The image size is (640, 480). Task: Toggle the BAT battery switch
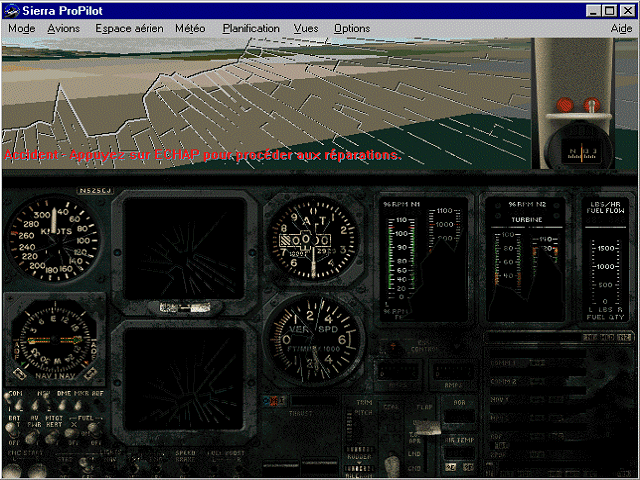pyautogui.click(x=12, y=430)
